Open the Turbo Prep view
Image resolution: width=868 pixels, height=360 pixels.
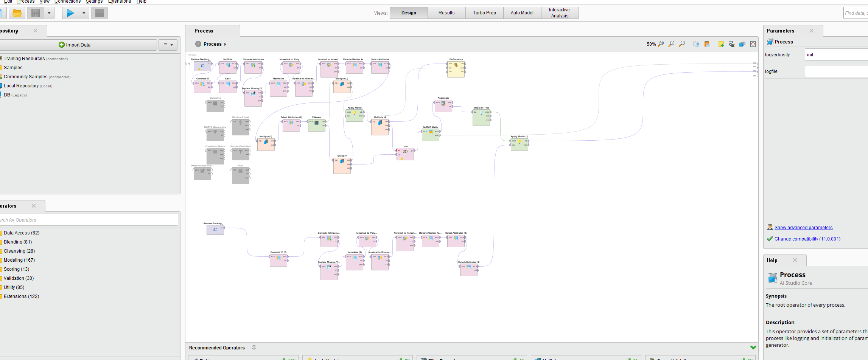click(x=484, y=13)
